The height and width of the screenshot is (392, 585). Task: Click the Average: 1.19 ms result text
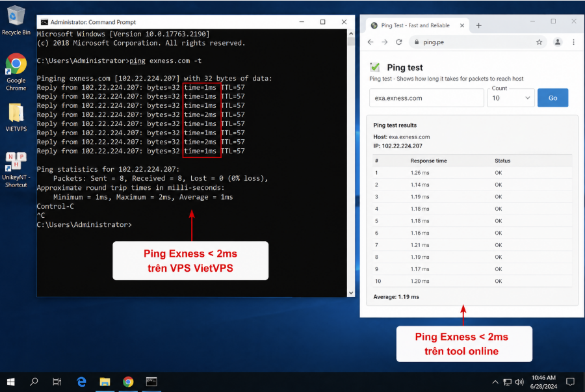click(396, 297)
